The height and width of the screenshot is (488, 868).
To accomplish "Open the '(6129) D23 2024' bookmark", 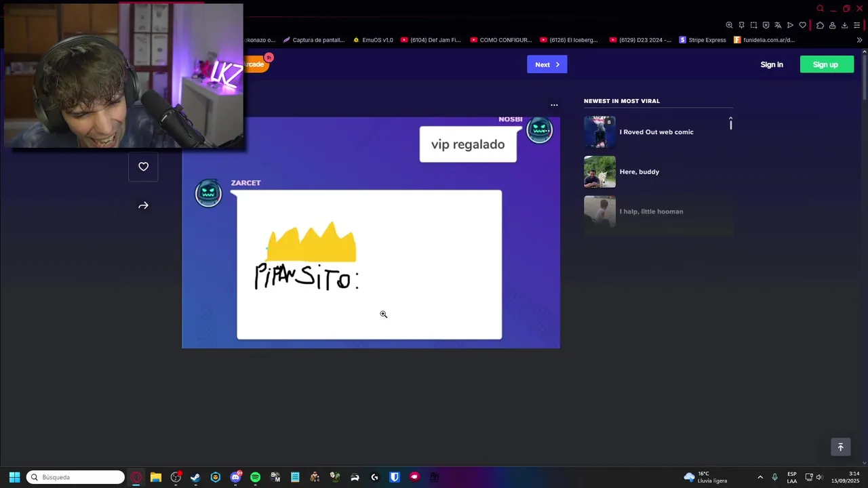I will click(640, 40).
